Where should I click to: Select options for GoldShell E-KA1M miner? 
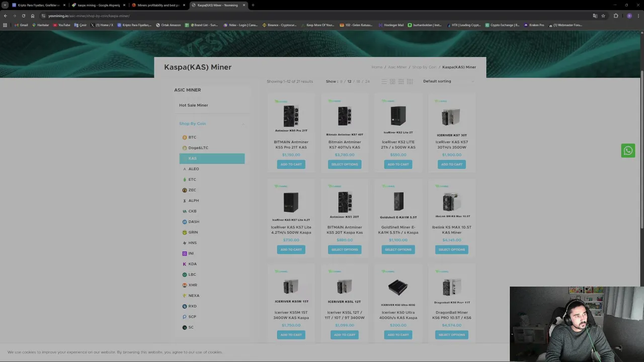(398, 249)
